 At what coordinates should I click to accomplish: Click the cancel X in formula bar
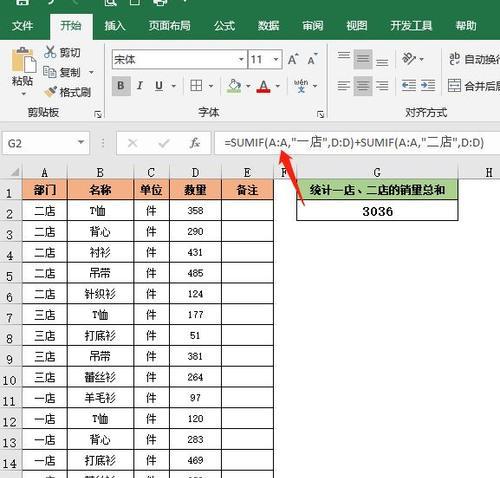tap(133, 143)
